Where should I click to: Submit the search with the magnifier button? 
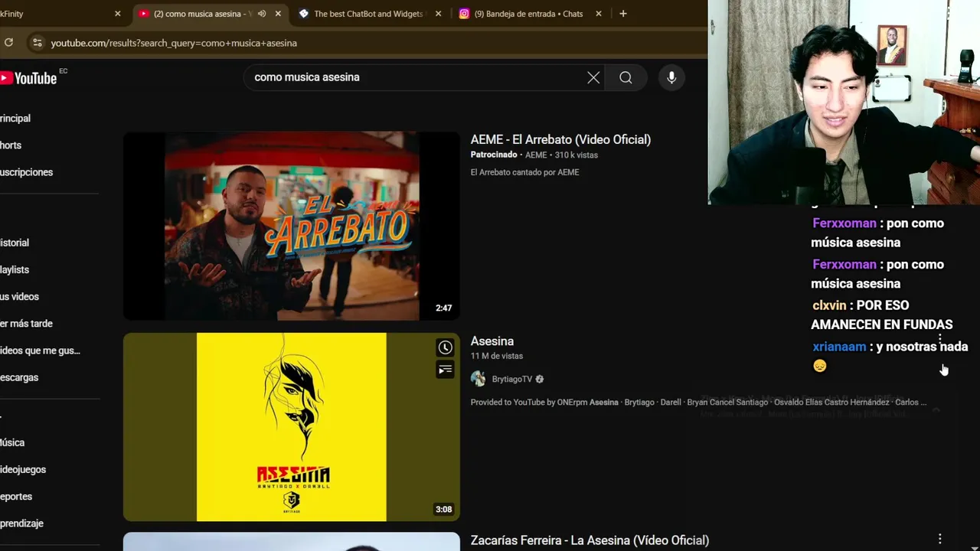coord(626,77)
